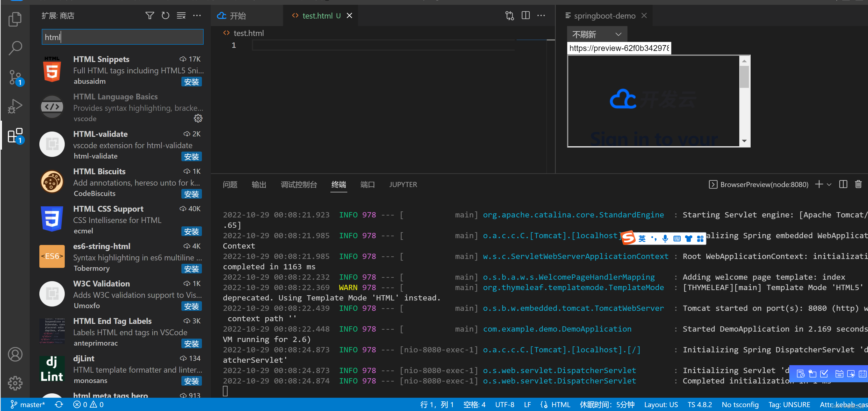Click the preview pane scrollbar thumb
868x411 pixels.
tap(744, 77)
